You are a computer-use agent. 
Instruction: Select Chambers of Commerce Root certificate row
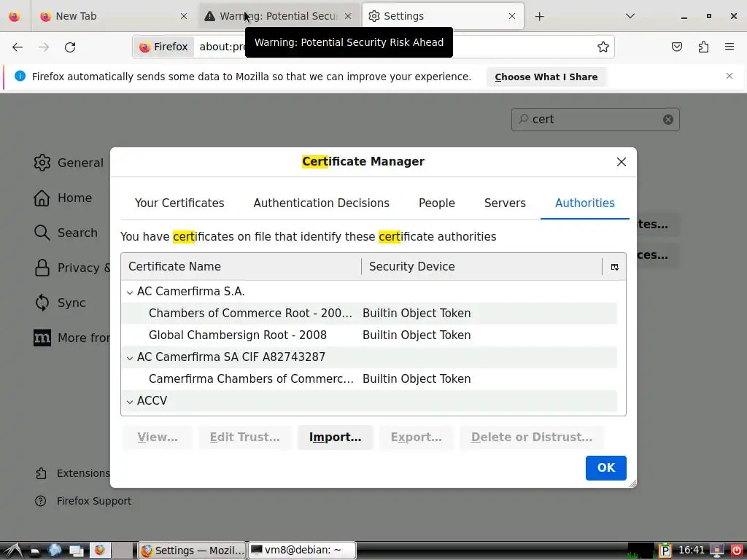pyautogui.click(x=368, y=314)
